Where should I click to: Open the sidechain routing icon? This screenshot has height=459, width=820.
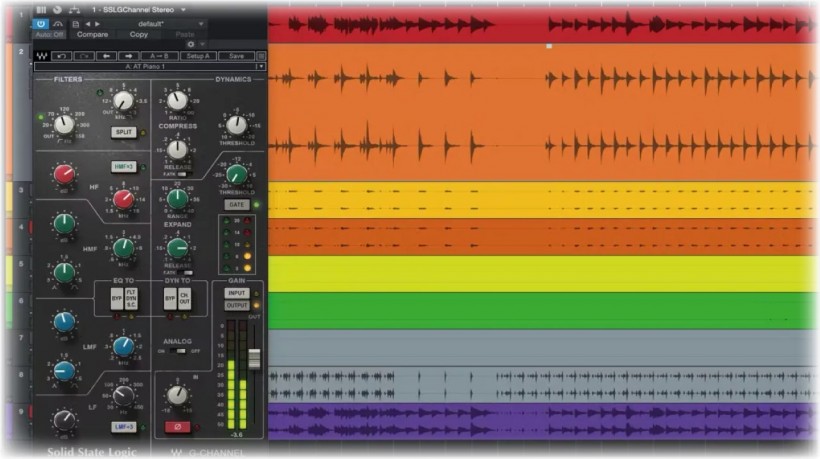coord(74,9)
